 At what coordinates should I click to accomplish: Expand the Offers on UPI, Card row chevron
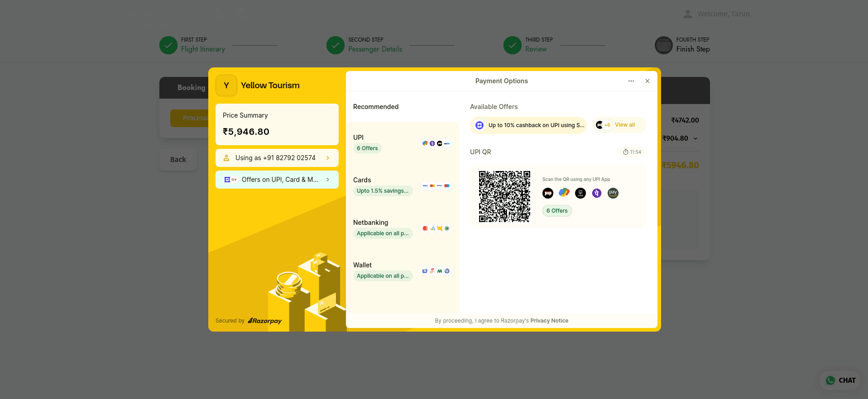point(328,180)
